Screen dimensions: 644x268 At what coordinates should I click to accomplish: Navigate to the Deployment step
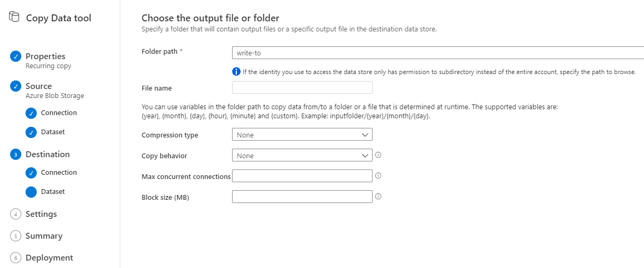[x=49, y=258]
